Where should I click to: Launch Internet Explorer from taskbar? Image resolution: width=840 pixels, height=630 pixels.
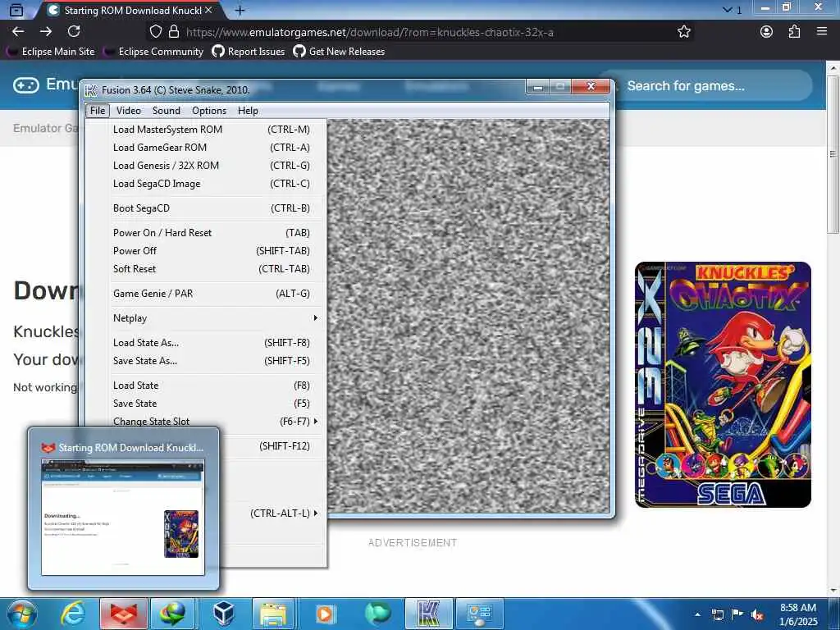click(x=73, y=614)
